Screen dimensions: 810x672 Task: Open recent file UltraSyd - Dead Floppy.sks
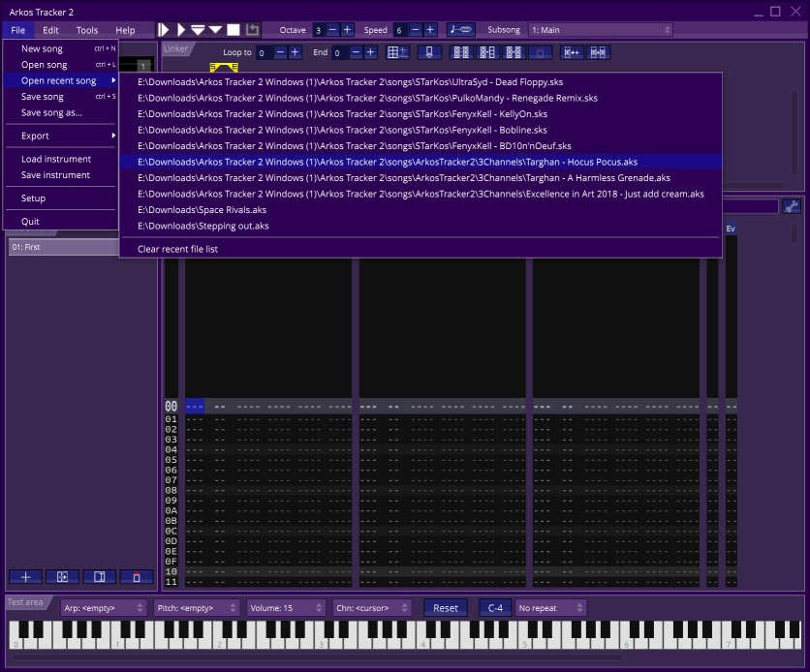(x=421, y=82)
